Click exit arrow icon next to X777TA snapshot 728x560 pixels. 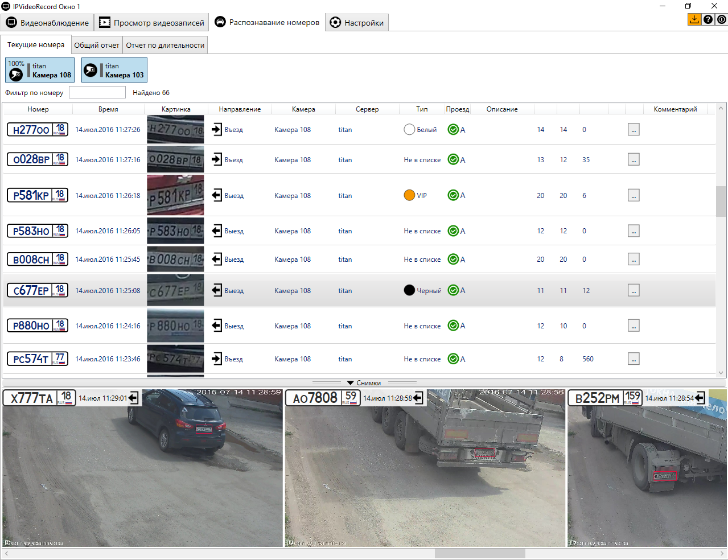134,398
